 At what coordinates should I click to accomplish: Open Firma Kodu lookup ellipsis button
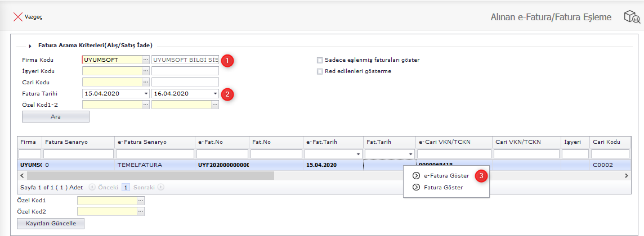[145, 60]
